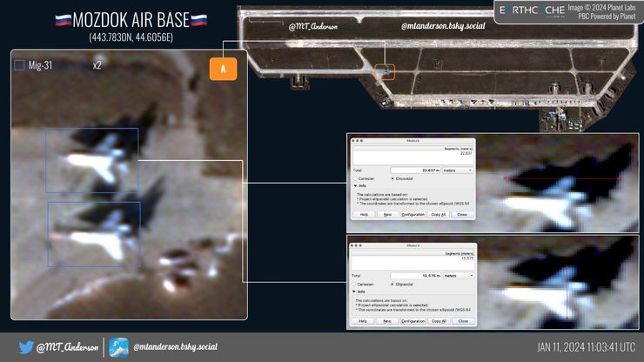The height and width of the screenshot is (362, 644).
Task: Collapse the Info section in 13.575 m dialog
Action: tap(355, 292)
